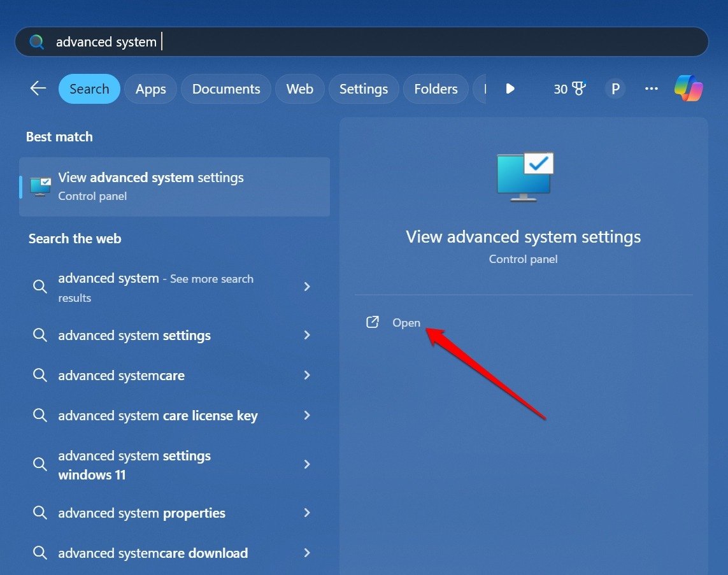Click Open in the preview pane
The height and width of the screenshot is (575, 728).
click(406, 323)
